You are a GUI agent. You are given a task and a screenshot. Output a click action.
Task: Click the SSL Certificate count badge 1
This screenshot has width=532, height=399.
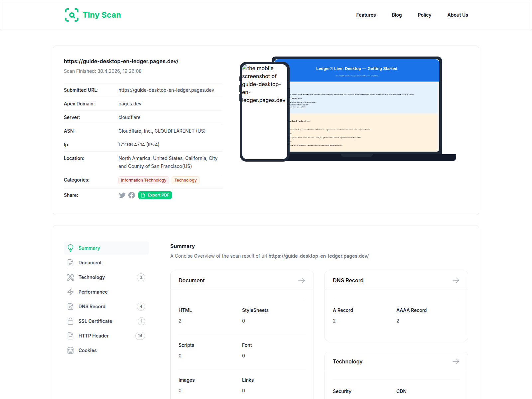pos(141,321)
